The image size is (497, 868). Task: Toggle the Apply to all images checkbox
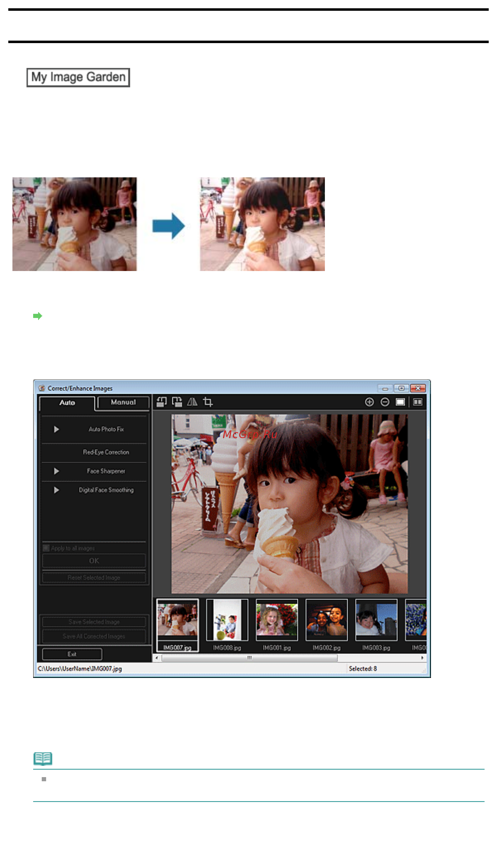coord(46,548)
